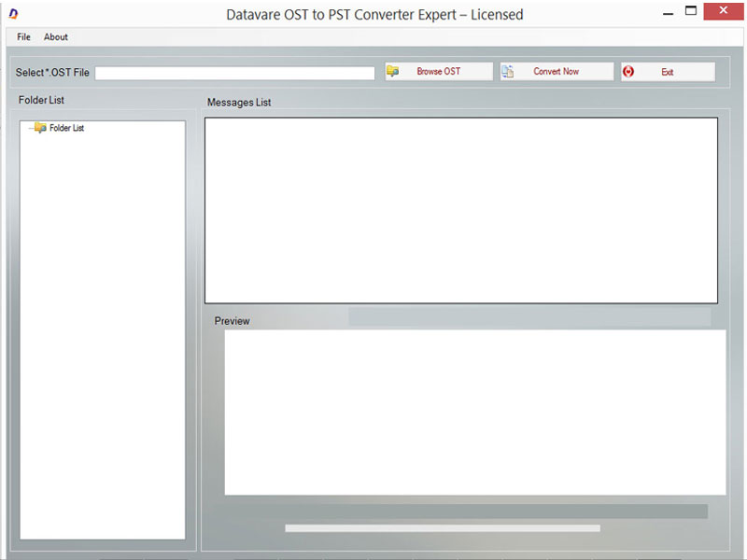Click the Datavare logo in the title bar
The width and height of the screenshot is (747, 560).
click(12, 11)
